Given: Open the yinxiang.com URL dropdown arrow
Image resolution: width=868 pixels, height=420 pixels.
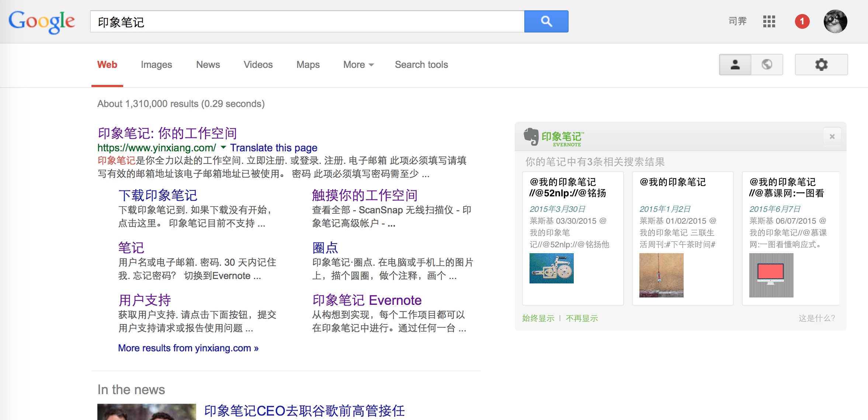Looking at the screenshot, I should 223,147.
